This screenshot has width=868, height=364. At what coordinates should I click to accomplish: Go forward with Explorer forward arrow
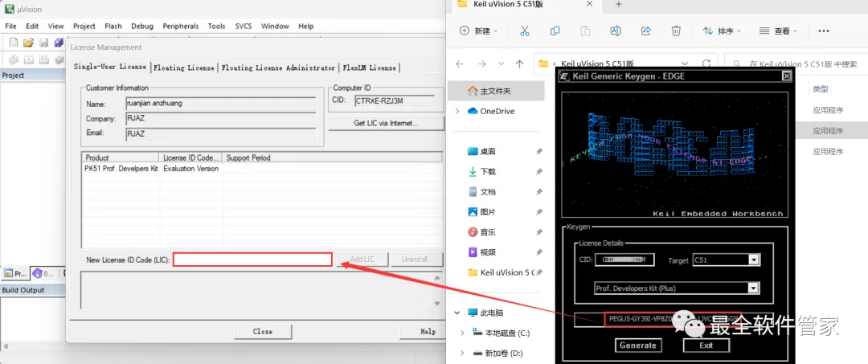[x=481, y=63]
